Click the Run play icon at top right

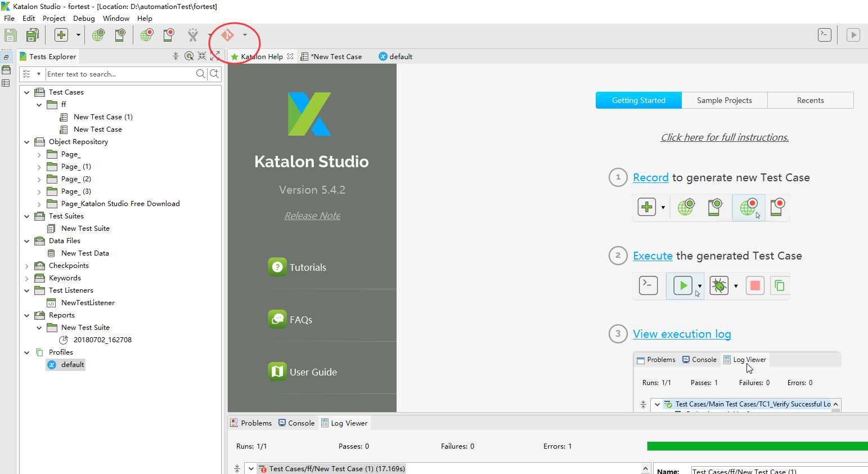[x=853, y=35]
